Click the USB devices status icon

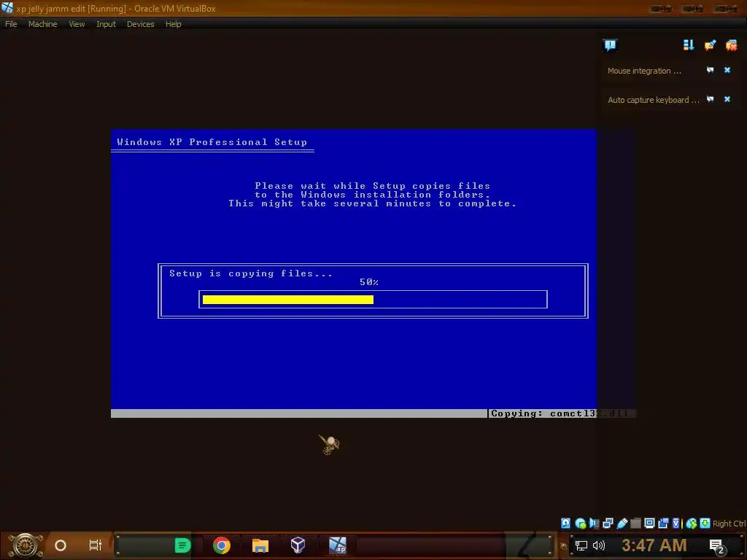click(x=622, y=524)
